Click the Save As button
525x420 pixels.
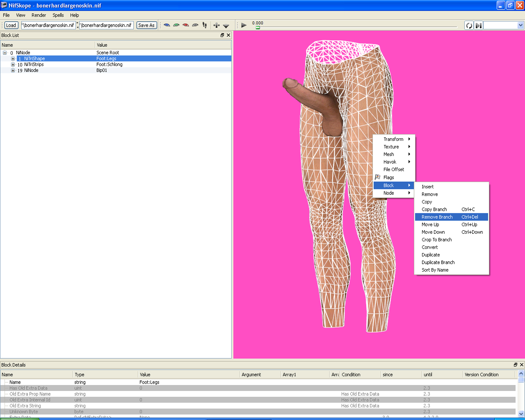146,25
